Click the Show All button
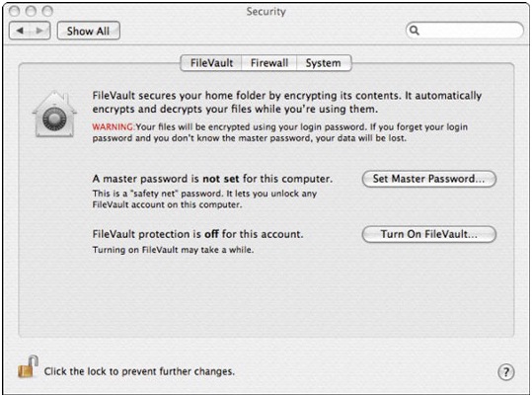This screenshot has width=532, height=397. [88, 31]
